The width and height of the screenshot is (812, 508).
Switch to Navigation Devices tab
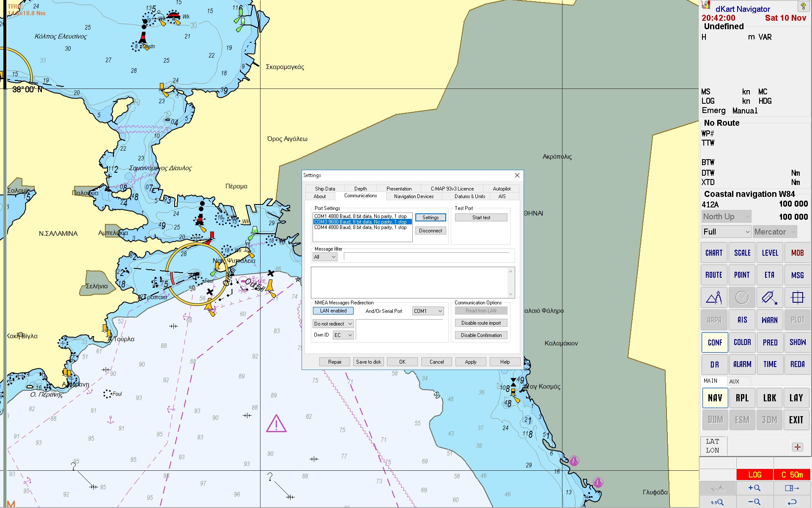(414, 196)
